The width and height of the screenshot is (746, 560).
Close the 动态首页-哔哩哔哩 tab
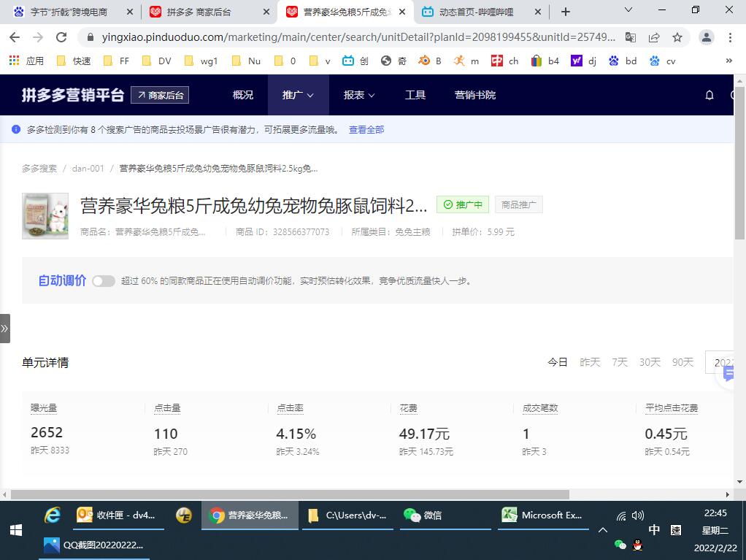pyautogui.click(x=538, y=12)
